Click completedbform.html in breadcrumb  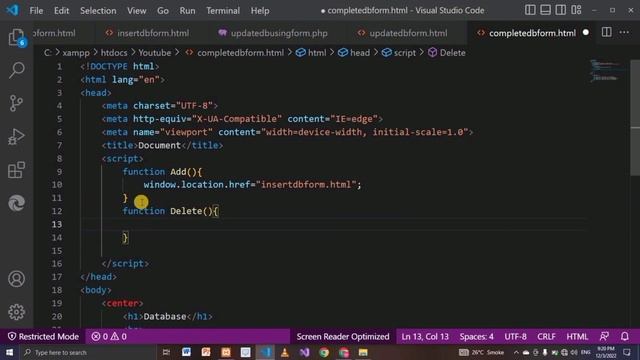click(x=240, y=53)
